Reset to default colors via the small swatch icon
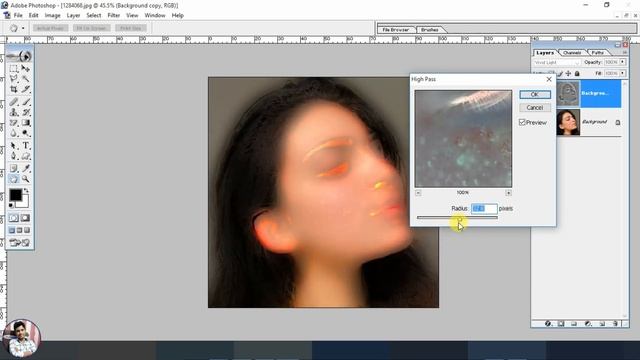640x360 pixels. pos(11,205)
